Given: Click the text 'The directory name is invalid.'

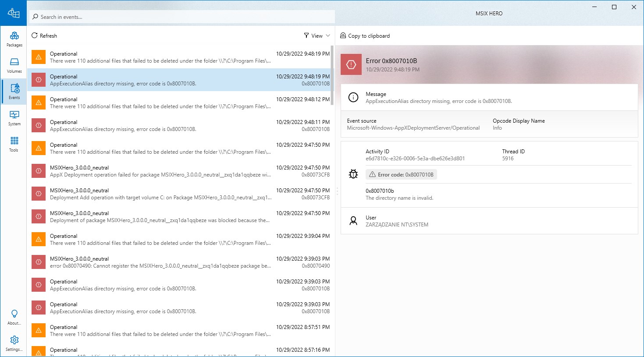Looking at the screenshot, I should pyautogui.click(x=399, y=198).
